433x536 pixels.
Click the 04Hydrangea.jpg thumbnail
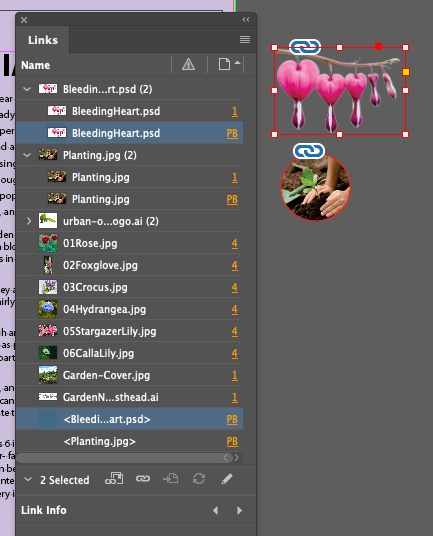point(48,309)
